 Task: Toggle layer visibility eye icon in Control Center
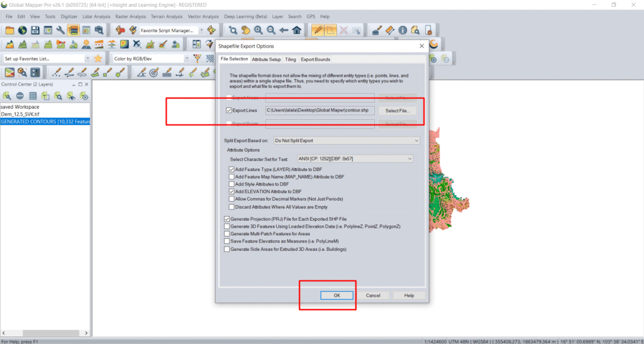pyautogui.click(x=71, y=96)
